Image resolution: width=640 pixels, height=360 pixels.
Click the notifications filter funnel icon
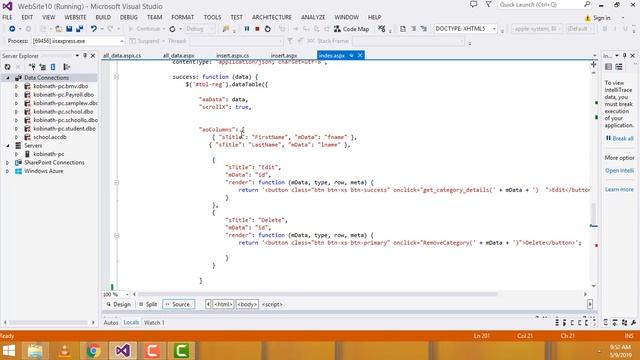(x=488, y=4)
